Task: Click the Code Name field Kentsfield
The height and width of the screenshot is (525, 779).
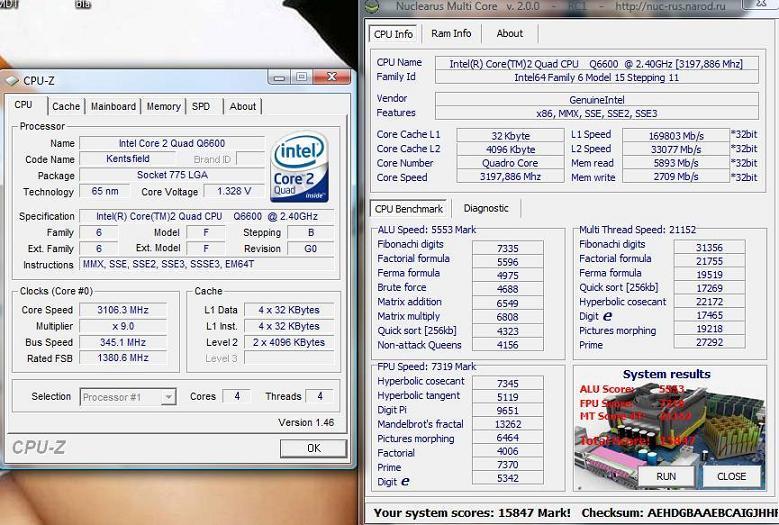Action: [x=127, y=159]
